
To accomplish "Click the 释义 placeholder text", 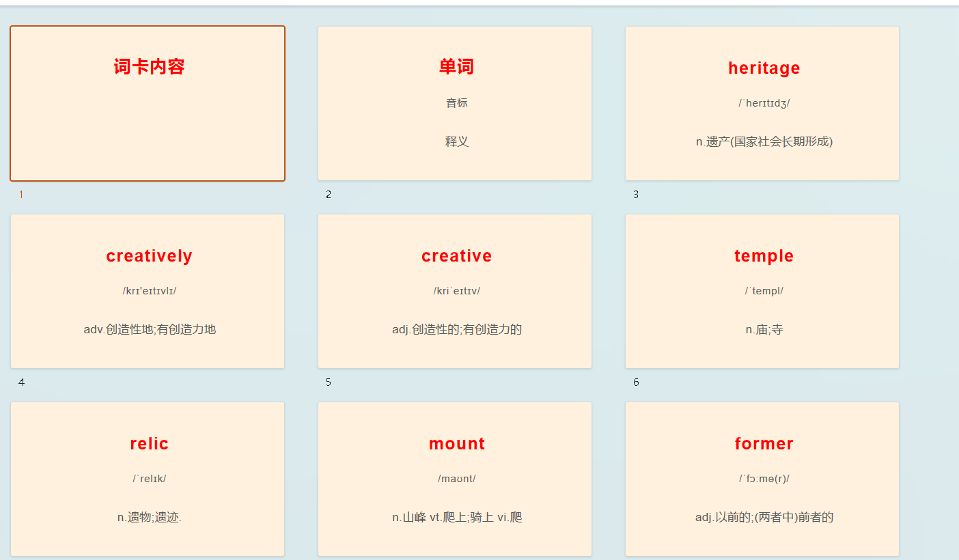I will point(457,141).
